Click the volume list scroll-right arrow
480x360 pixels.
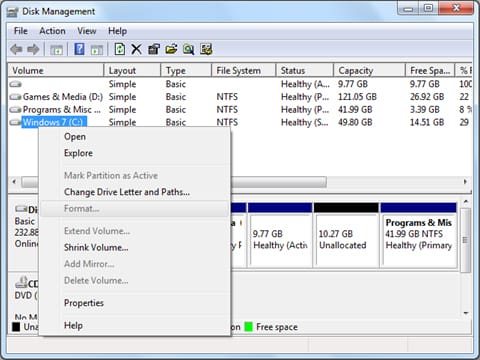[465, 182]
